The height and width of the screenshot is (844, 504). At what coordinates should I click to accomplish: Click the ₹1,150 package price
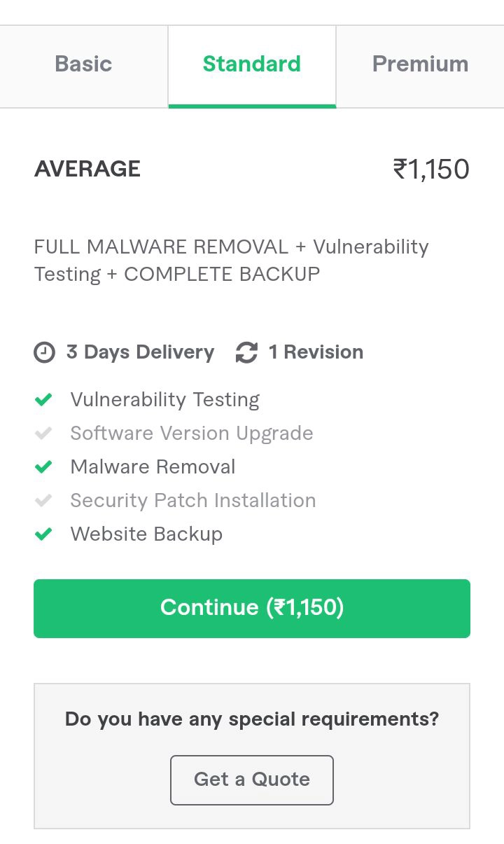(x=430, y=170)
